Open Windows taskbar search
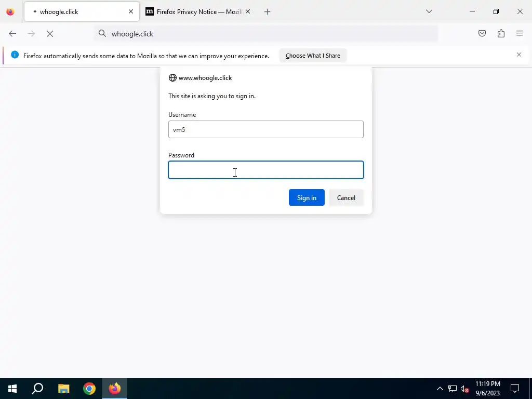This screenshot has height=399, width=532. click(x=37, y=389)
